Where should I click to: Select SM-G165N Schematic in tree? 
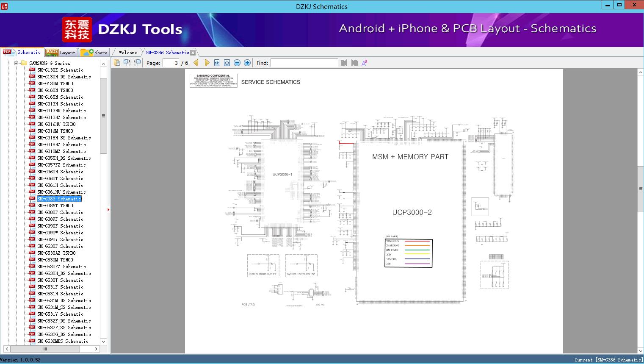(x=60, y=97)
